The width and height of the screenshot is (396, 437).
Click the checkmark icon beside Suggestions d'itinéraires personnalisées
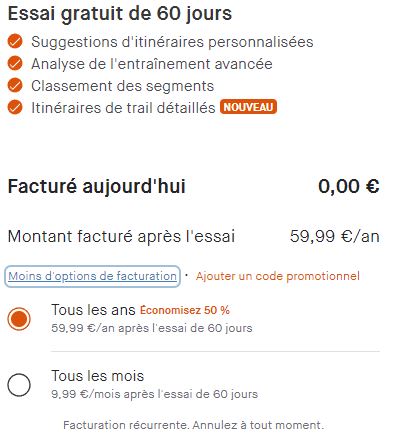point(15,41)
